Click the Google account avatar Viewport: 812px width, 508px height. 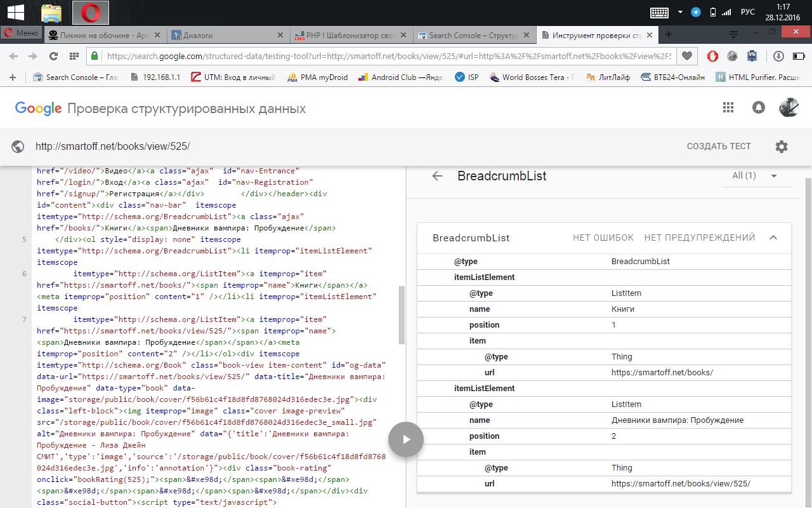[x=789, y=108]
